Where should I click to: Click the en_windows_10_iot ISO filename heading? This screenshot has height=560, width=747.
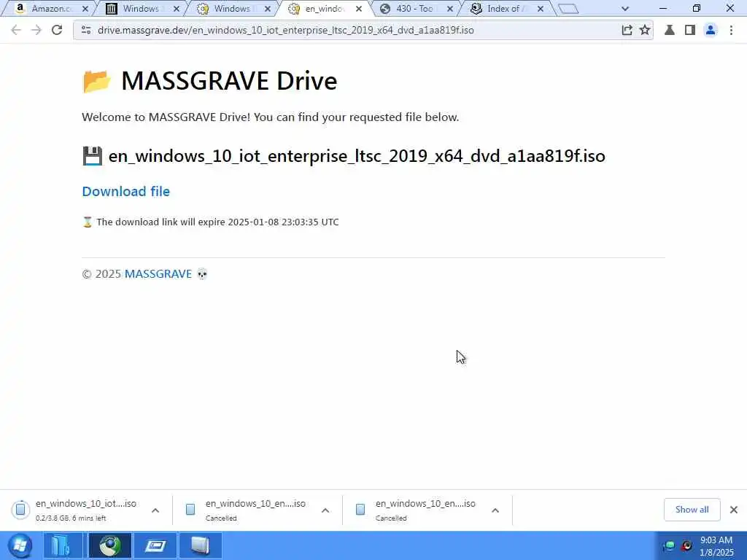pos(357,156)
